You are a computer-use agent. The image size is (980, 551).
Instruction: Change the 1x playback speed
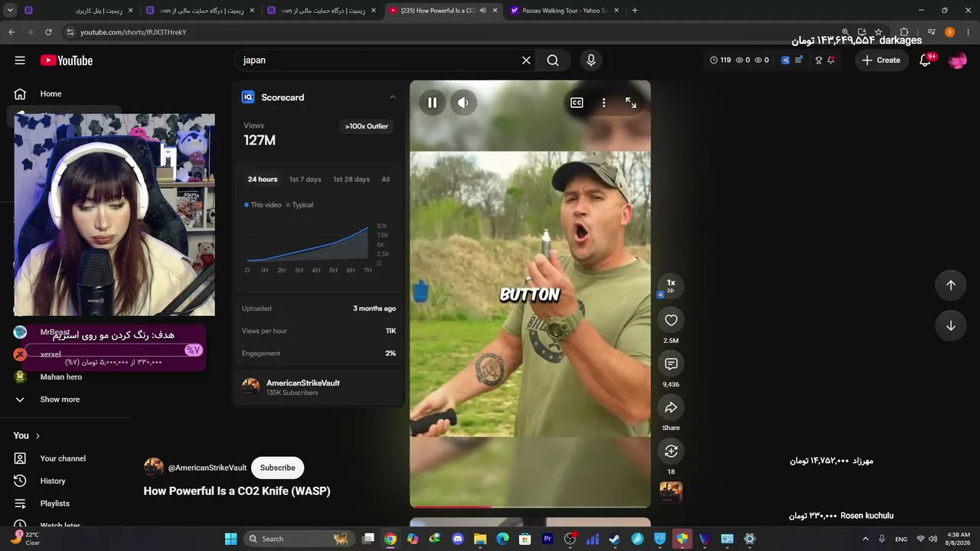coord(671,285)
